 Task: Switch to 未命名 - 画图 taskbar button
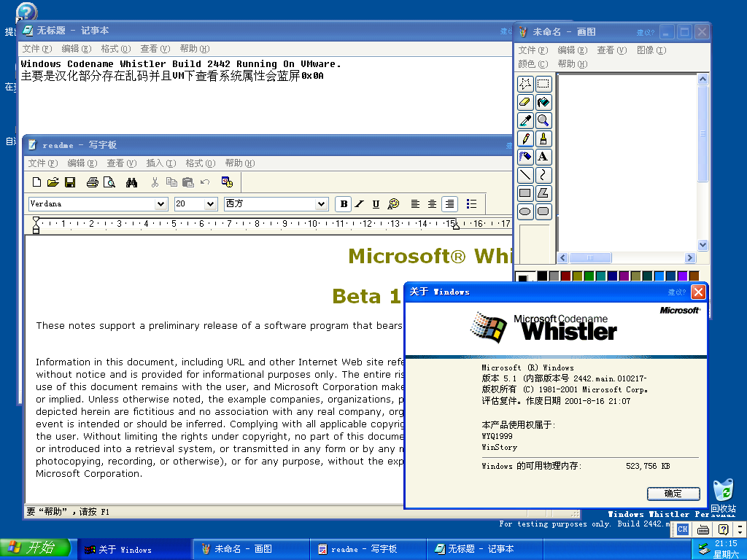point(251,550)
